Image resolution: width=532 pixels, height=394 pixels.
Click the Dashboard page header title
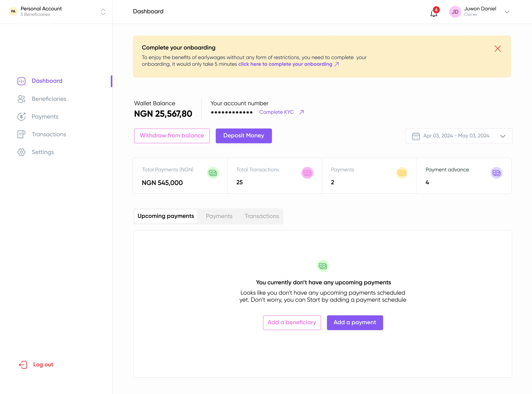[x=148, y=11]
